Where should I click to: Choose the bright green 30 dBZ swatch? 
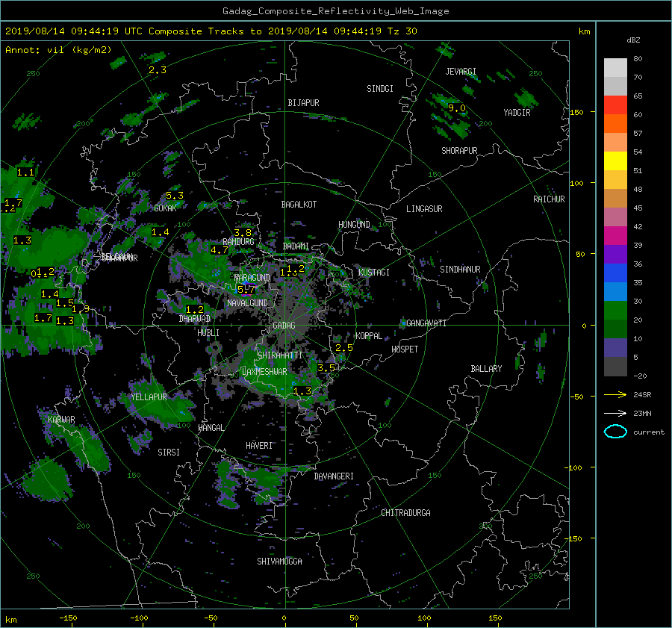[x=615, y=311]
